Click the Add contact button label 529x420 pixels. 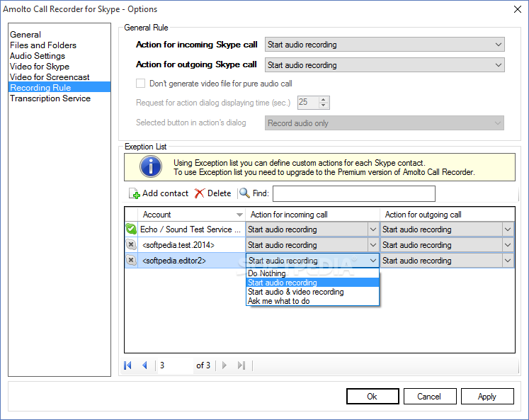coord(165,193)
